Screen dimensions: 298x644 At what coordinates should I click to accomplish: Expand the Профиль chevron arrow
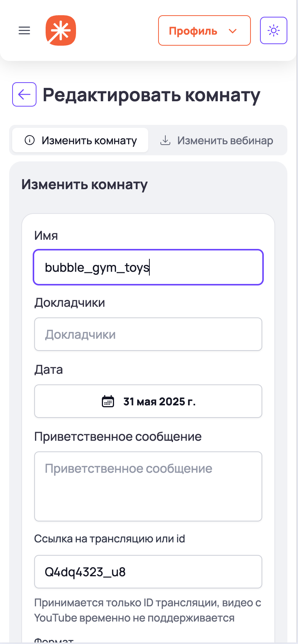[x=233, y=31]
